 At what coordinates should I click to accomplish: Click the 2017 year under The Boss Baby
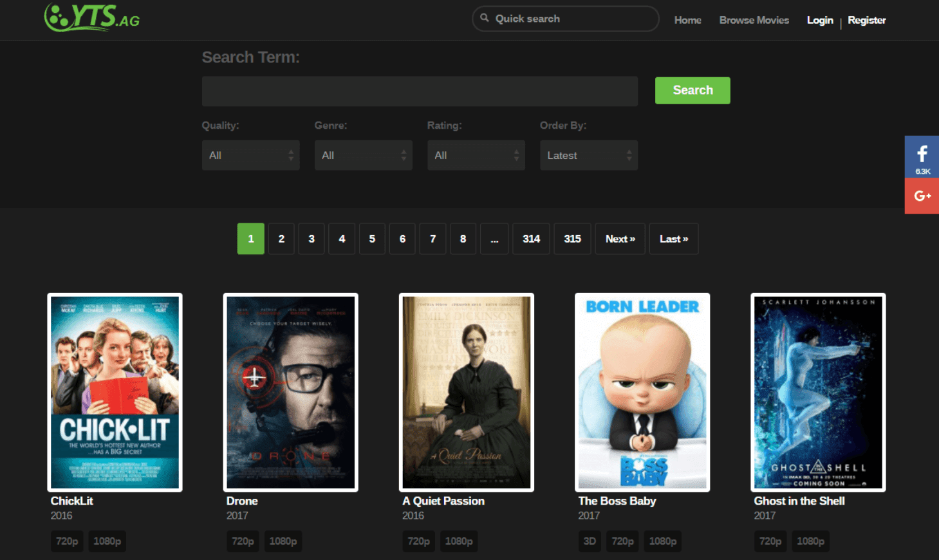pyautogui.click(x=589, y=516)
